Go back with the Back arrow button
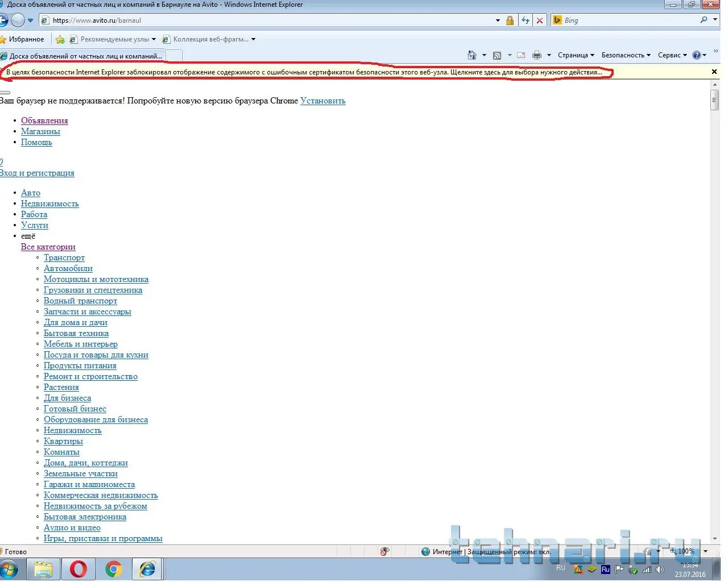 coord(3,20)
